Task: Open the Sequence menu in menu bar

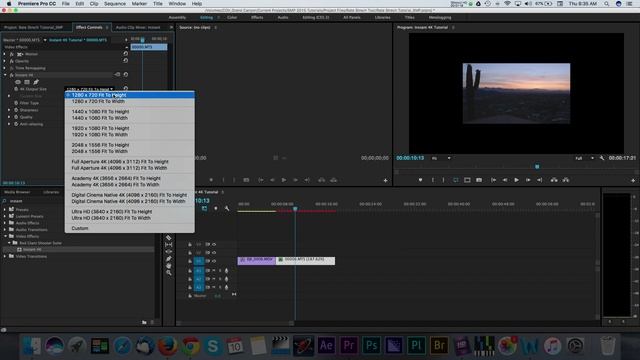Action: click(115, 4)
